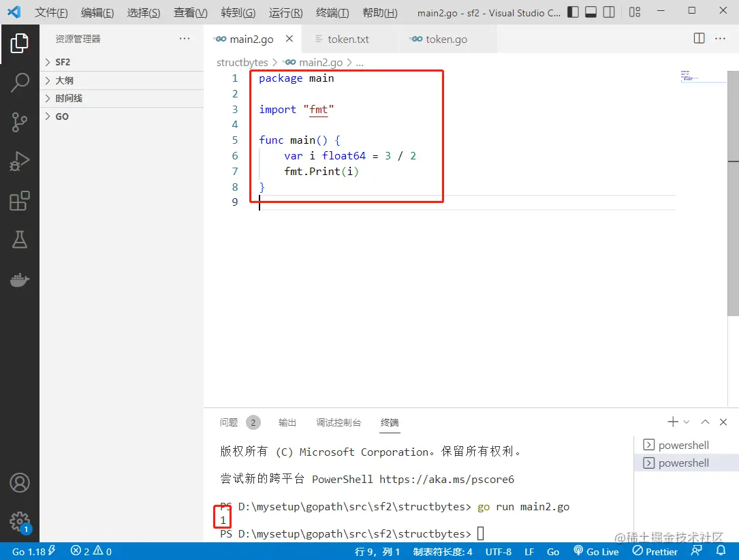Click line number 6 in the gutter

pyautogui.click(x=235, y=156)
